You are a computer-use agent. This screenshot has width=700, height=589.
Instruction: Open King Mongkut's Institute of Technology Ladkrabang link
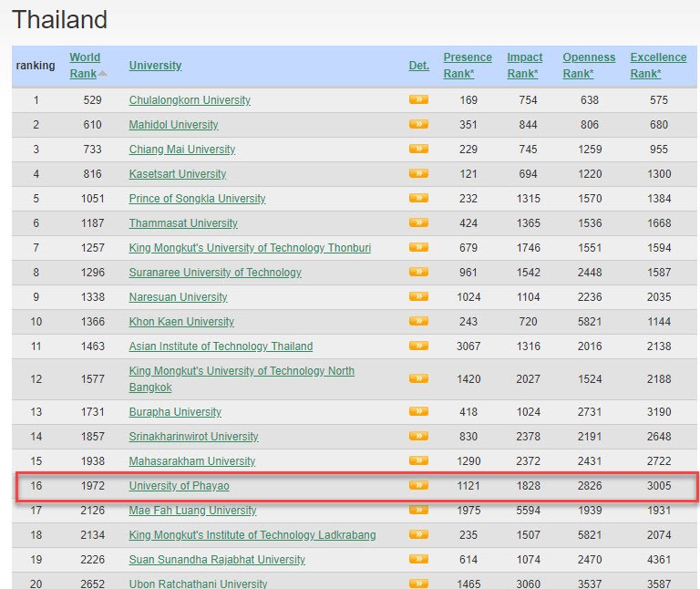pyautogui.click(x=252, y=534)
